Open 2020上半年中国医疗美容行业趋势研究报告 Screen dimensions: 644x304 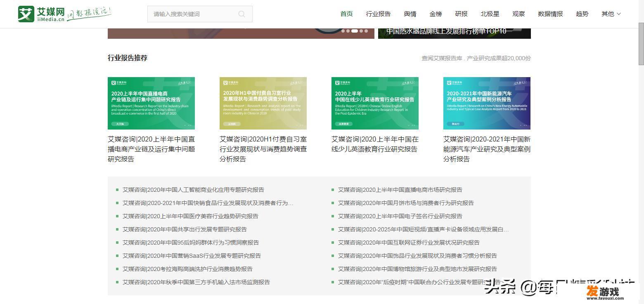click(x=190, y=216)
